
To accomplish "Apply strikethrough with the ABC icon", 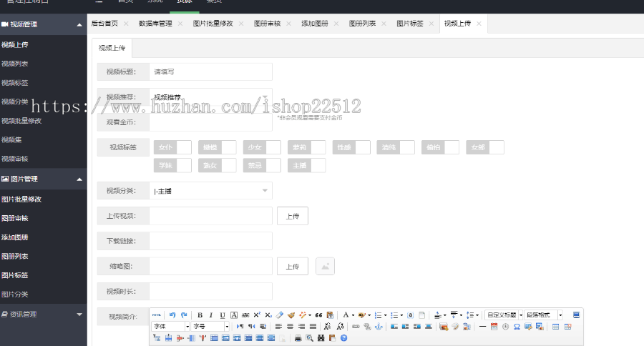I will 245,315.
